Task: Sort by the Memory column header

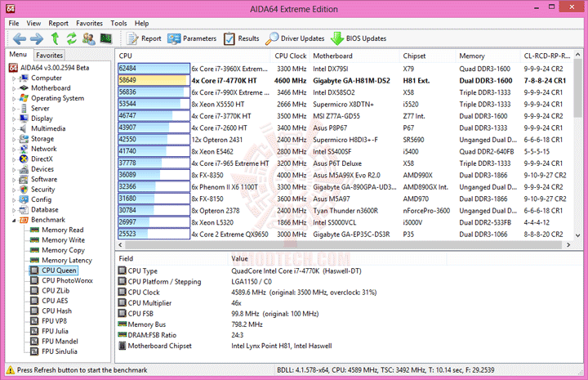Action: [488, 56]
